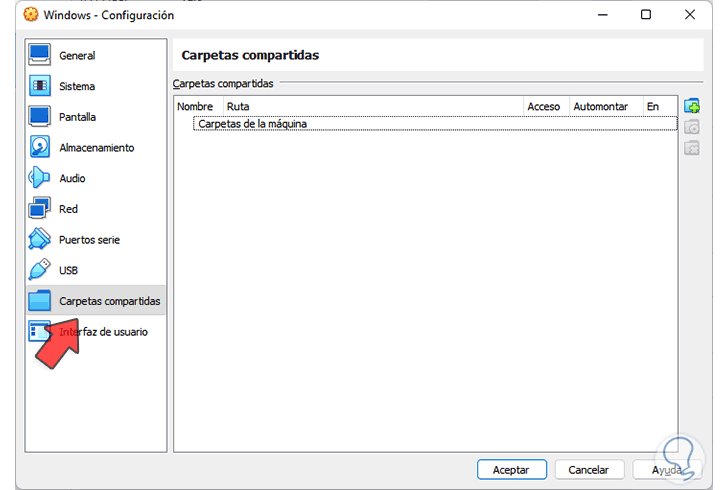Click the VirtualBox gear title icon
Viewport: 728px width, 490px height.
point(31,15)
